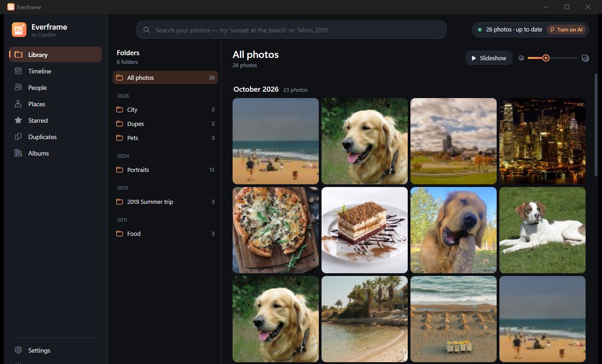Viewport: 602px width, 364px height.
Task: Click the October 2026 group heading
Action: 256,89
